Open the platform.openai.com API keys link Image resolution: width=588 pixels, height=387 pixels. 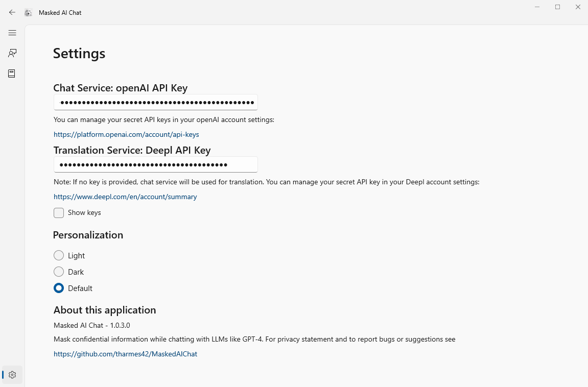coord(126,135)
